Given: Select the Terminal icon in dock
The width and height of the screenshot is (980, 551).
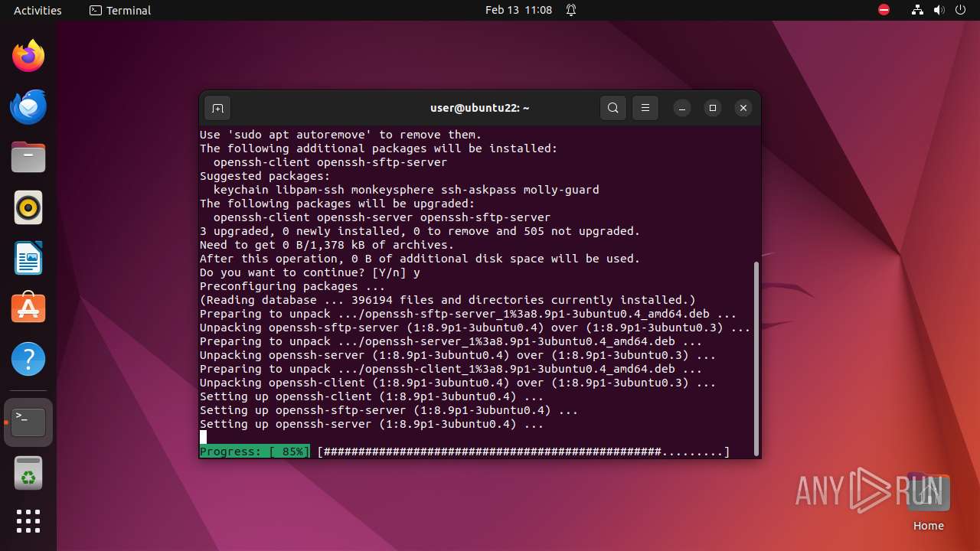Looking at the screenshot, I should click(x=28, y=422).
